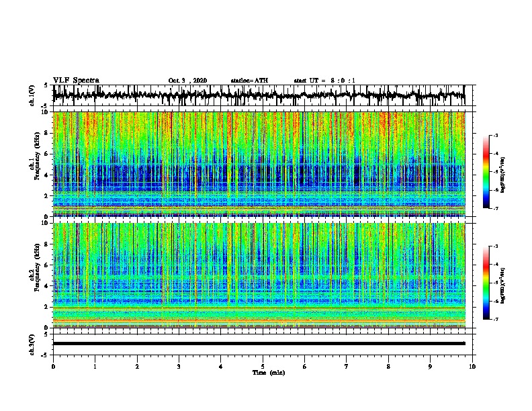Click time axis tick label '10'
This screenshot has width=532, height=411.
pos(472,367)
